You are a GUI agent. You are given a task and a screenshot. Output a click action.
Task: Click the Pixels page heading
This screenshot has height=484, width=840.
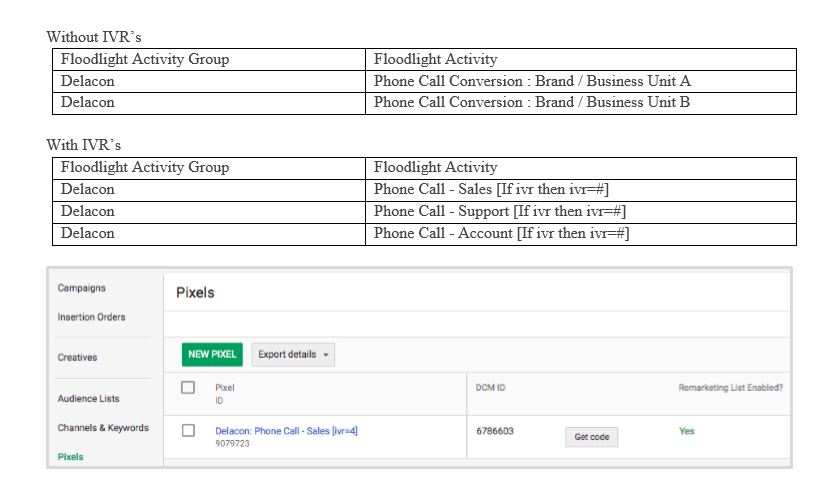(x=195, y=293)
